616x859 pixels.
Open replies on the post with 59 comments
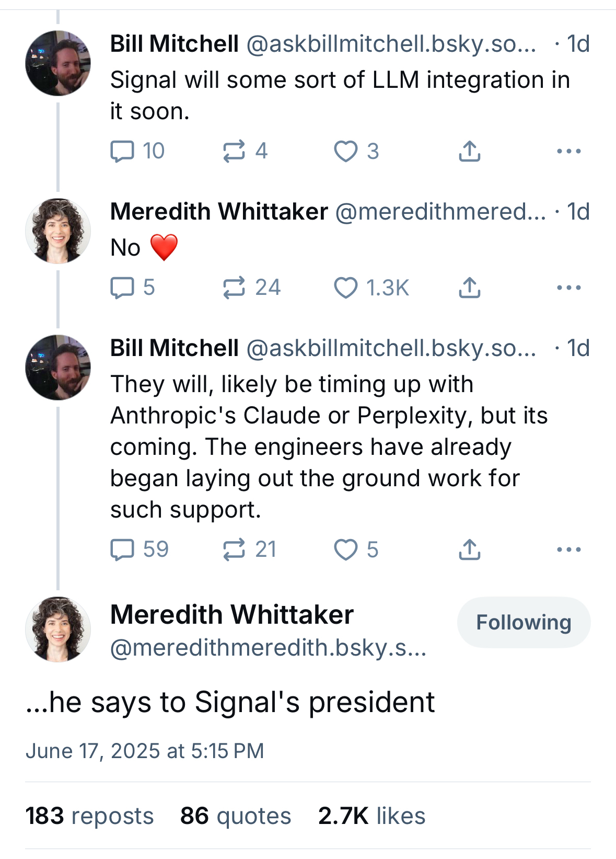(122, 549)
